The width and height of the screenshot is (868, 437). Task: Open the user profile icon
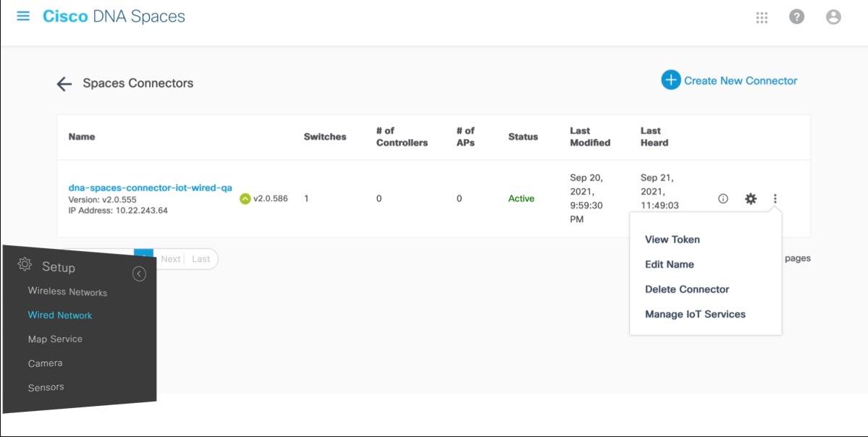click(833, 17)
